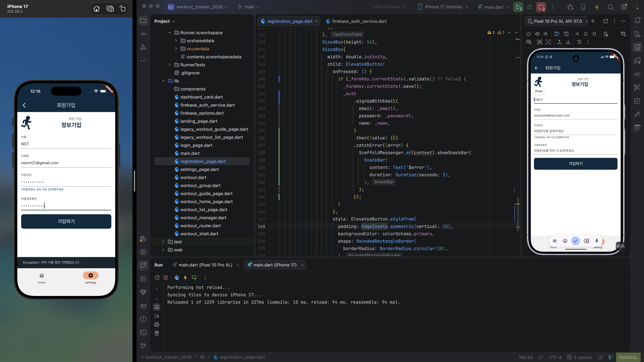Viewport: 644px width, 362px height.
Task: Expand the xcshareddata folder
Action: [176, 40]
